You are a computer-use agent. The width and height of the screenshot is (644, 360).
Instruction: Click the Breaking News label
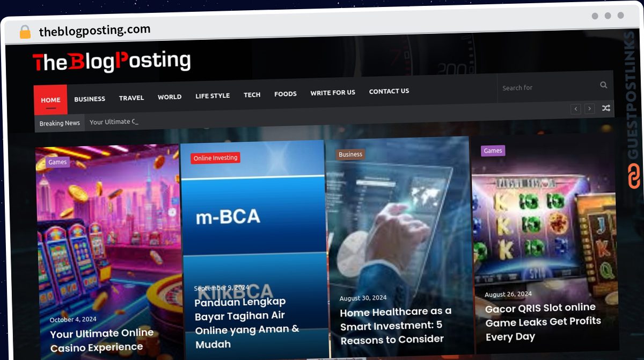(60, 123)
